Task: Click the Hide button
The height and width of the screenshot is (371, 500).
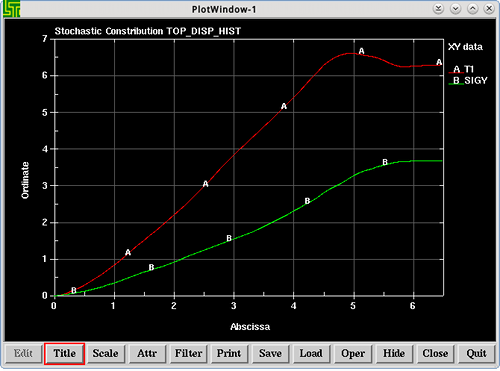Action: 394,353
